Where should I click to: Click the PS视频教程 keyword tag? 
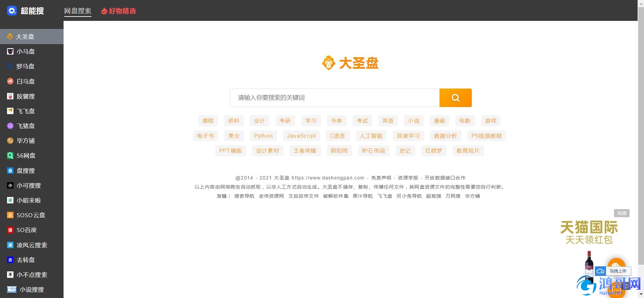click(487, 136)
